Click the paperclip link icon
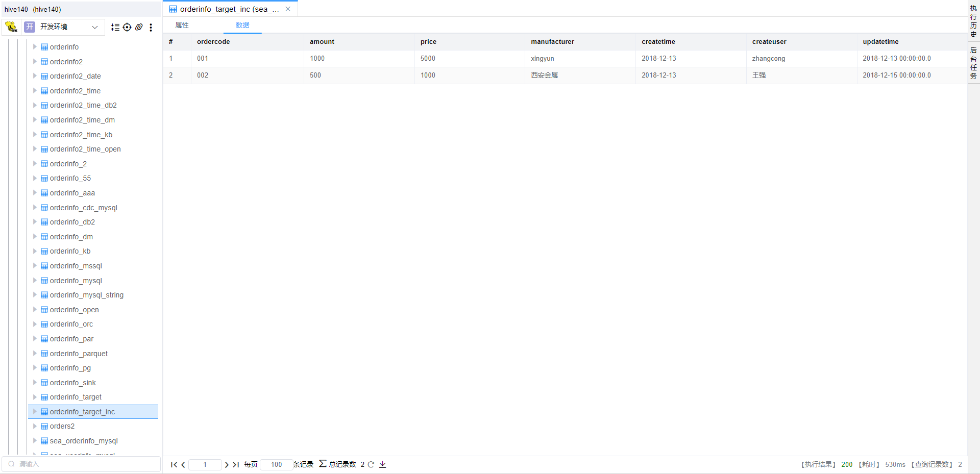The height and width of the screenshot is (474, 980). click(x=139, y=28)
